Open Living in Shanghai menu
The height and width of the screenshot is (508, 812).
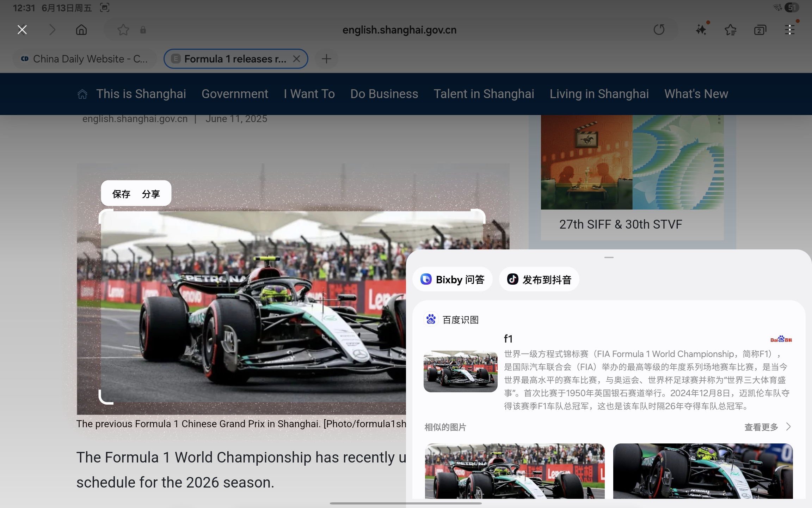pyautogui.click(x=599, y=94)
